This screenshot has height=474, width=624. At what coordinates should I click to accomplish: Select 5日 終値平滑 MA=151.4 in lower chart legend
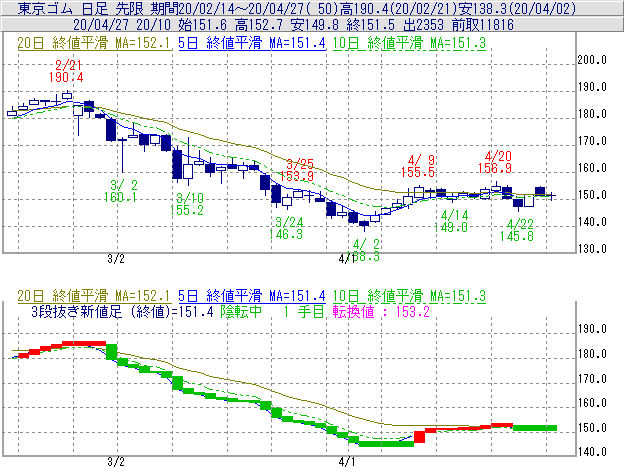[x=252, y=296]
